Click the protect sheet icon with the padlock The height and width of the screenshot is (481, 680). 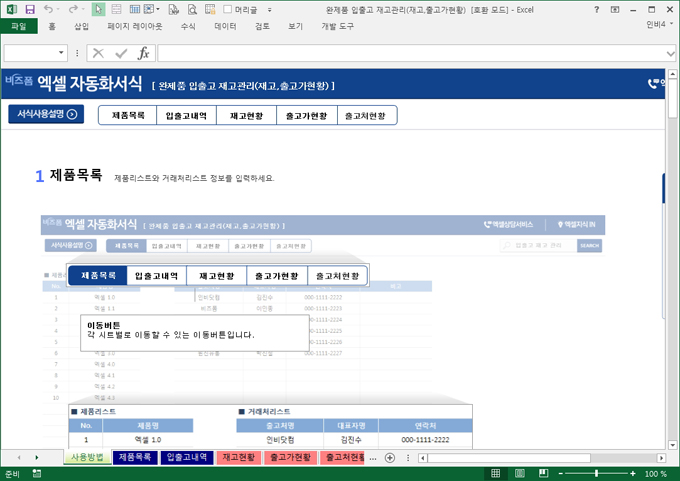[210, 9]
